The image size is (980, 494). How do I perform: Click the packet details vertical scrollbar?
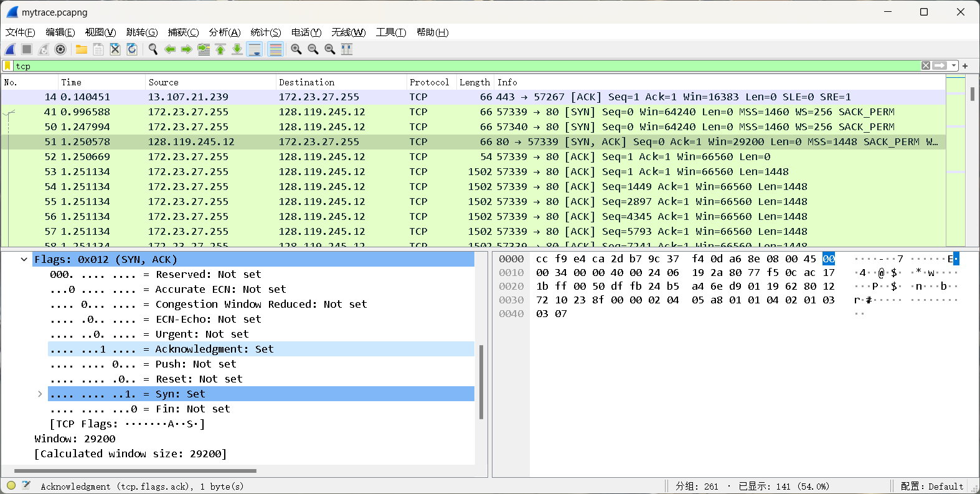click(481, 381)
